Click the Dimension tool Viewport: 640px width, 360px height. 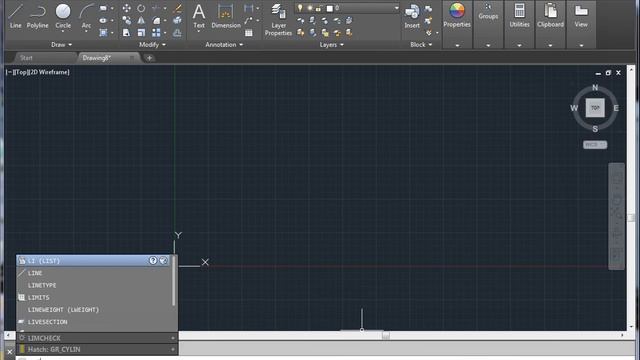pos(226,16)
